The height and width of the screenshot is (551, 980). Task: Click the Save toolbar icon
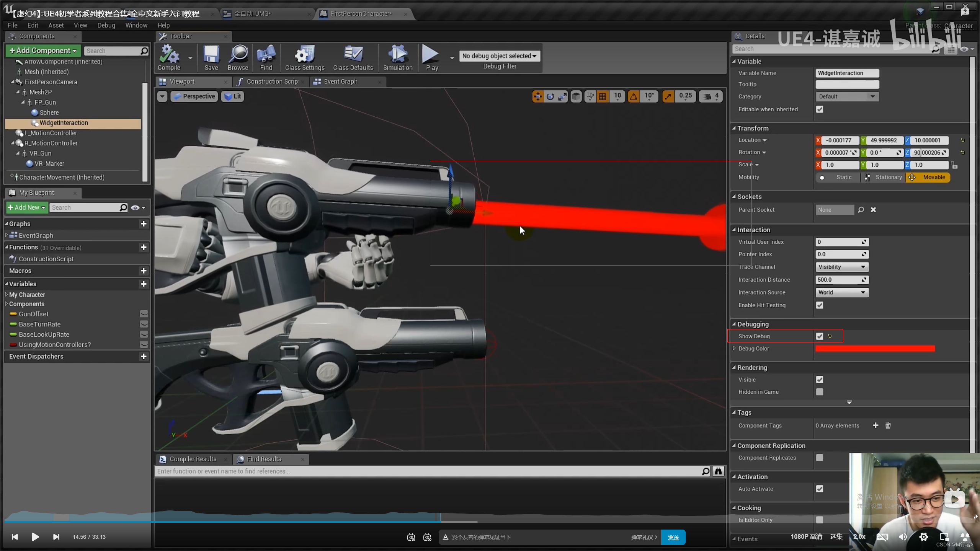click(211, 58)
